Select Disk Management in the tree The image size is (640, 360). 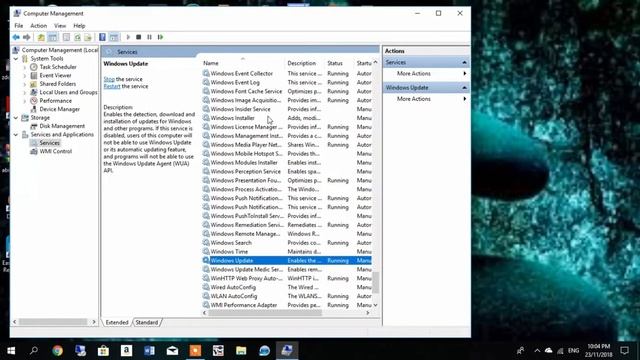click(62, 126)
